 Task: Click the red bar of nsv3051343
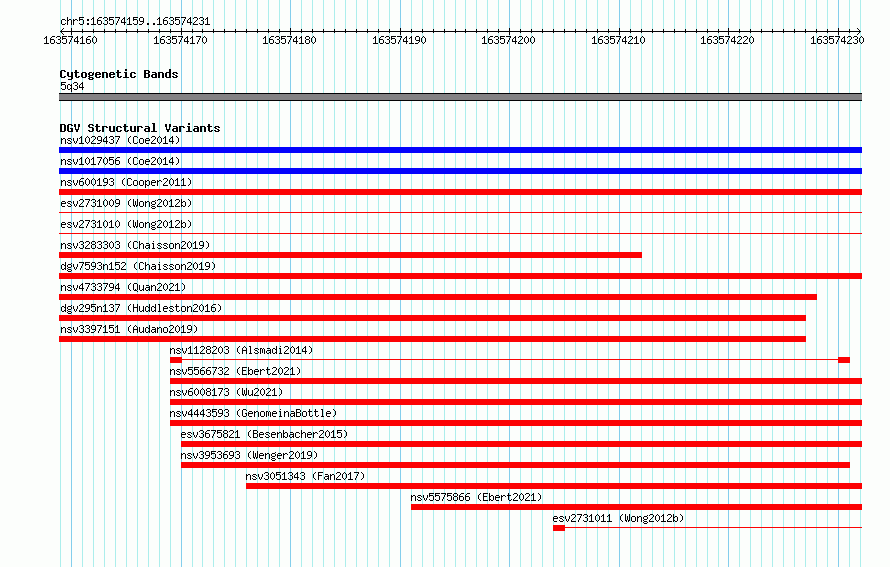click(554, 486)
